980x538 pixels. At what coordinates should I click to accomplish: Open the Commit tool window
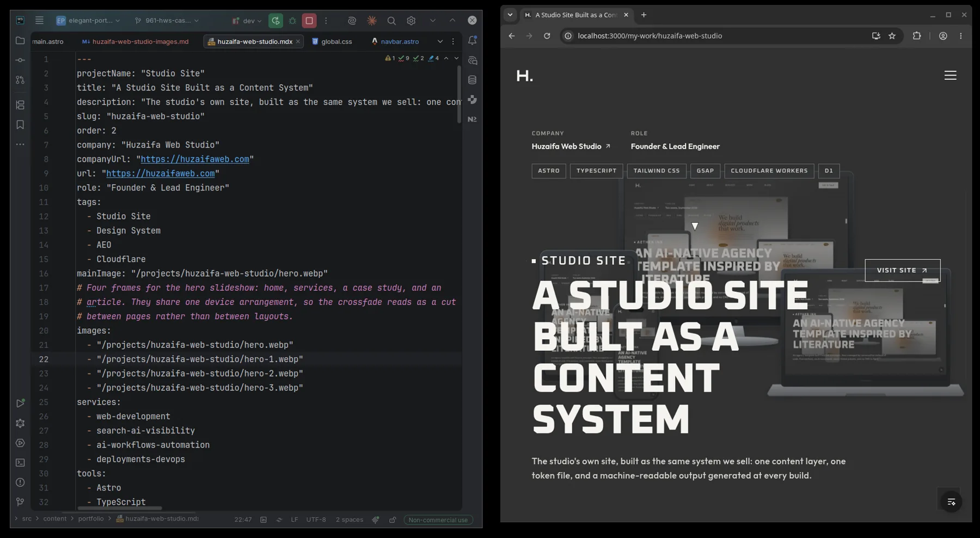pos(20,60)
